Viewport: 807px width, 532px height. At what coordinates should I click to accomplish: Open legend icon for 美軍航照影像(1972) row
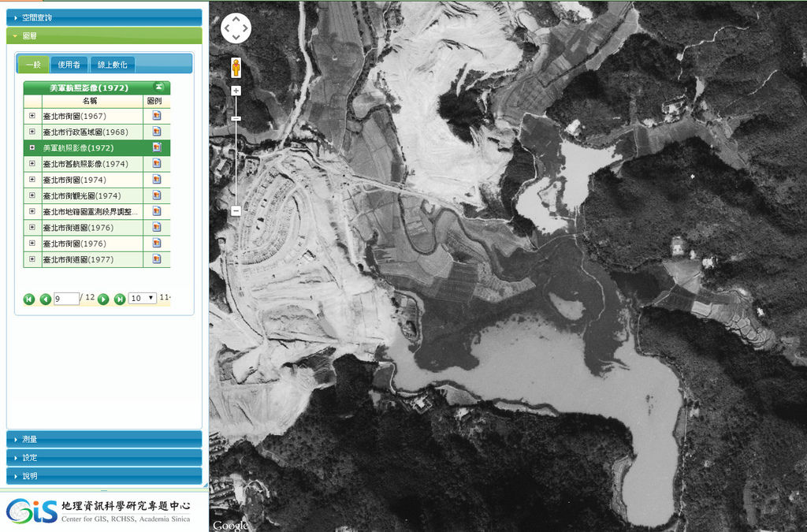tap(157, 147)
